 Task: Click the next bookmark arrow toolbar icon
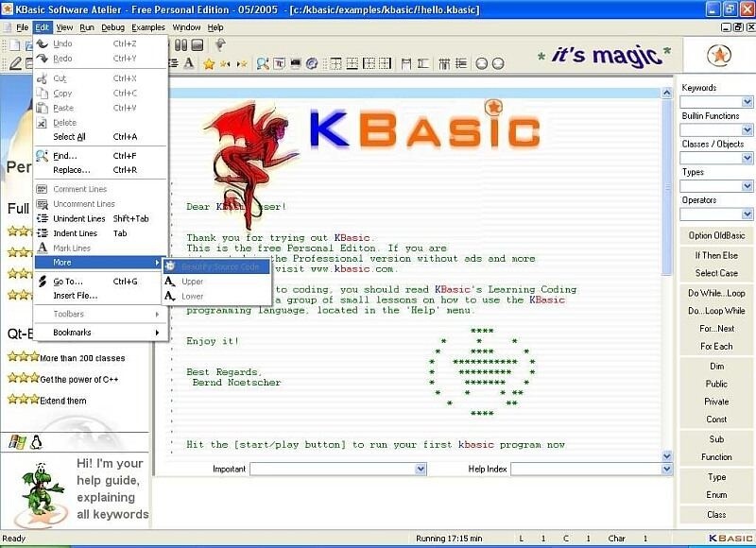242,64
